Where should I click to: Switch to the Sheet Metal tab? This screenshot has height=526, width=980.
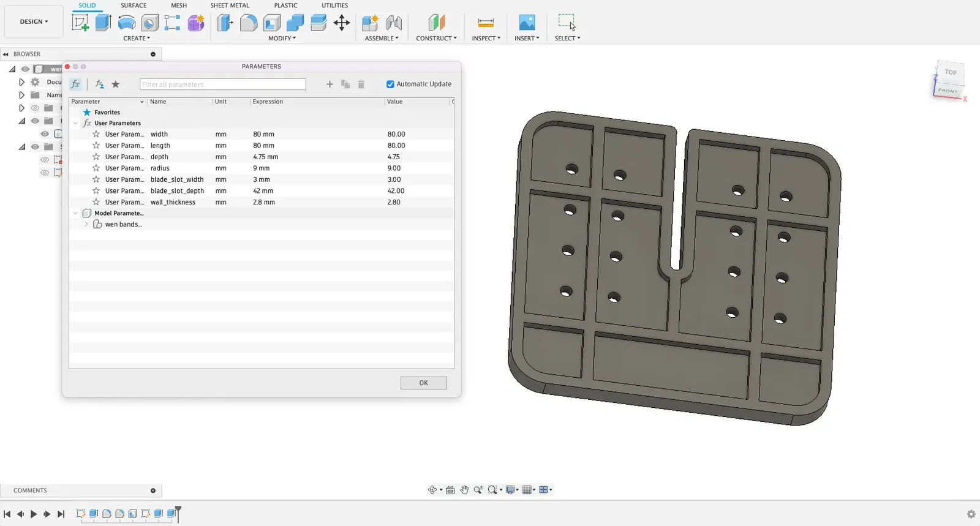coord(230,6)
